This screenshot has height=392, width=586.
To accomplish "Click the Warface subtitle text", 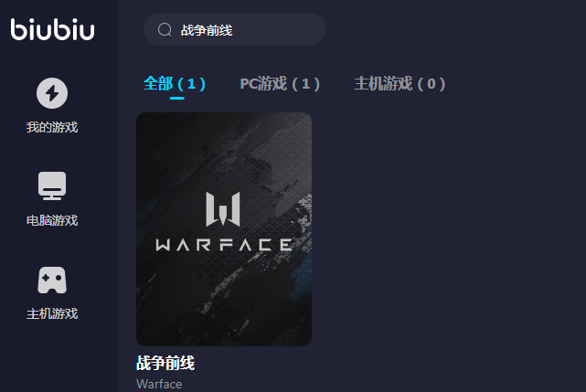I will (159, 384).
